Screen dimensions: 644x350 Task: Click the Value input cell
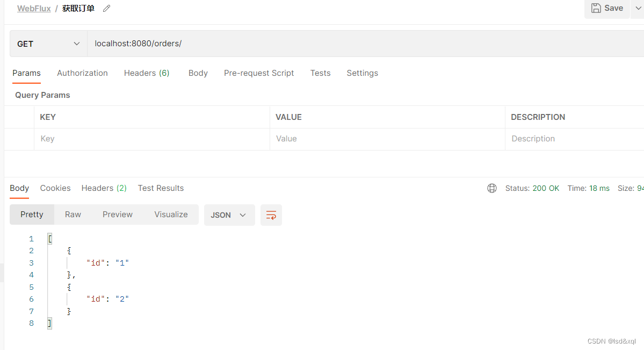point(387,139)
